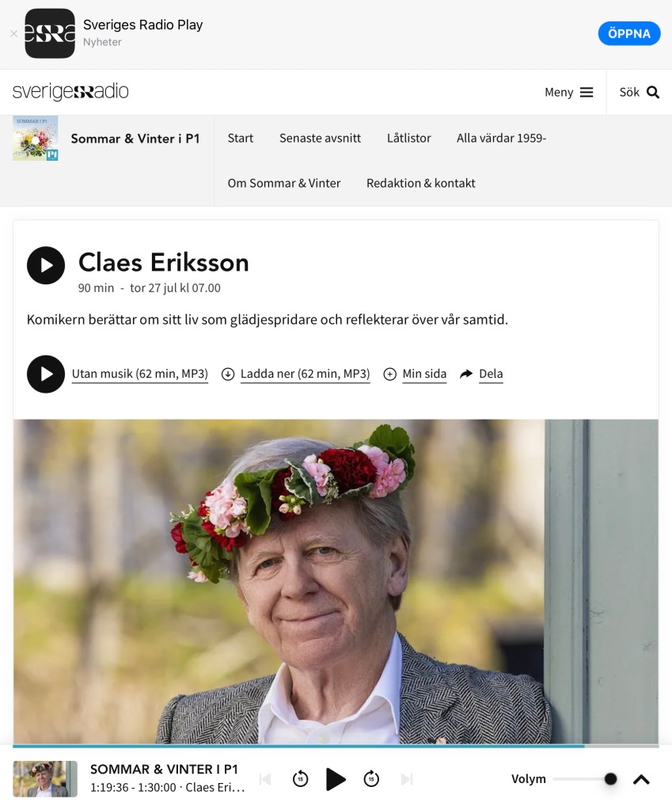
Task: Open the Sök search
Action: 639,92
